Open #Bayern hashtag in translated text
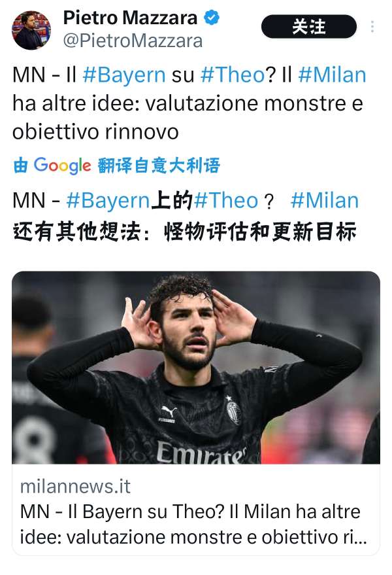 click(108, 201)
